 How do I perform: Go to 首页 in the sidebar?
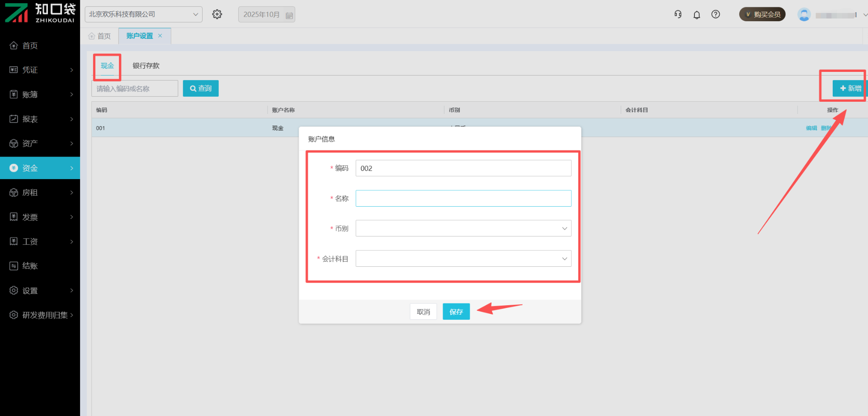pos(30,46)
